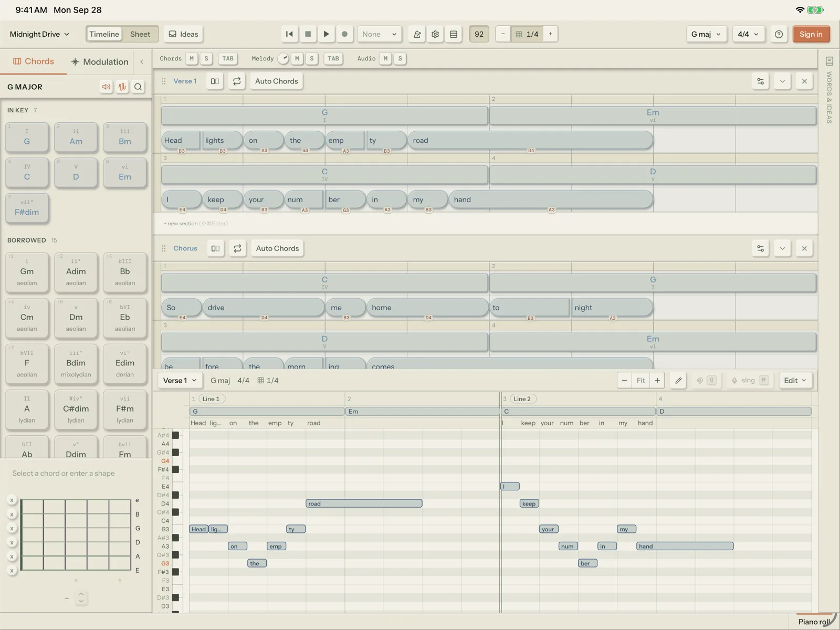This screenshot has height=630, width=840.
Task: Click the waveform icon beside G MAJOR
Action: [x=122, y=87]
